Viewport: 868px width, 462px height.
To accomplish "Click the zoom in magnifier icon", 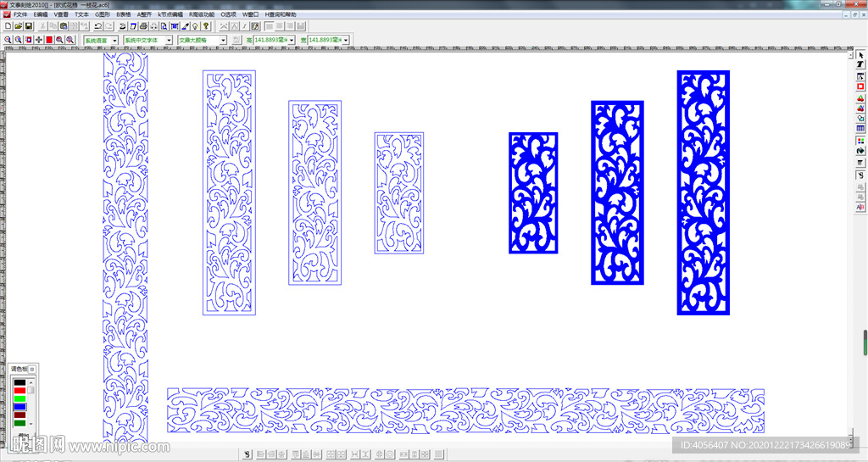I will coord(8,40).
